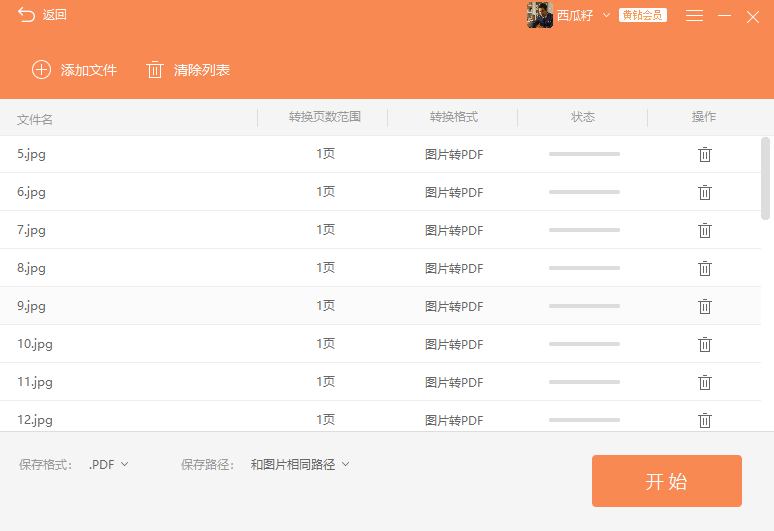The height and width of the screenshot is (531, 774).
Task: Select the 12.jpg file name
Action: tap(35, 420)
